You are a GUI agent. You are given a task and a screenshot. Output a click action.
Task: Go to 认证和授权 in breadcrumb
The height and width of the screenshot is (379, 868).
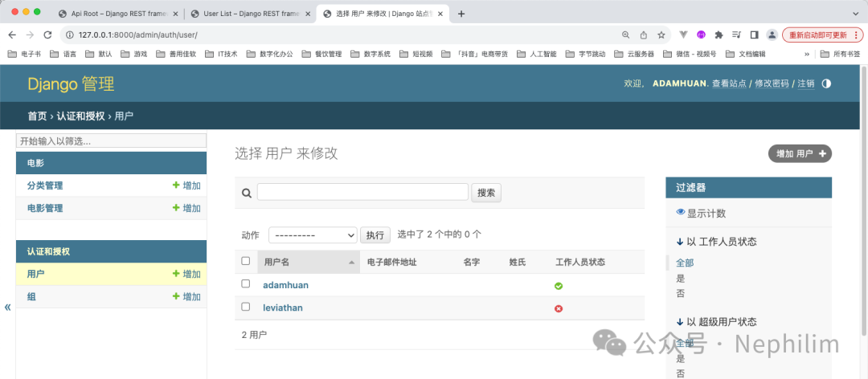[80, 116]
